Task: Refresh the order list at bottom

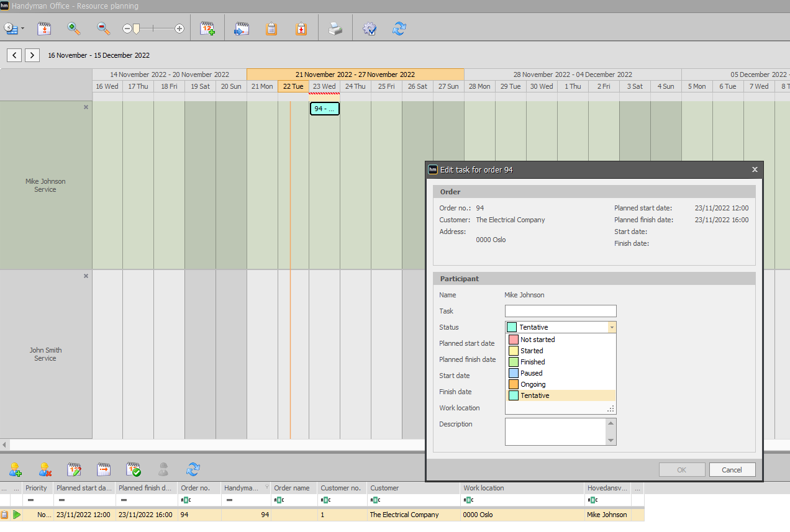Action: pyautogui.click(x=193, y=469)
